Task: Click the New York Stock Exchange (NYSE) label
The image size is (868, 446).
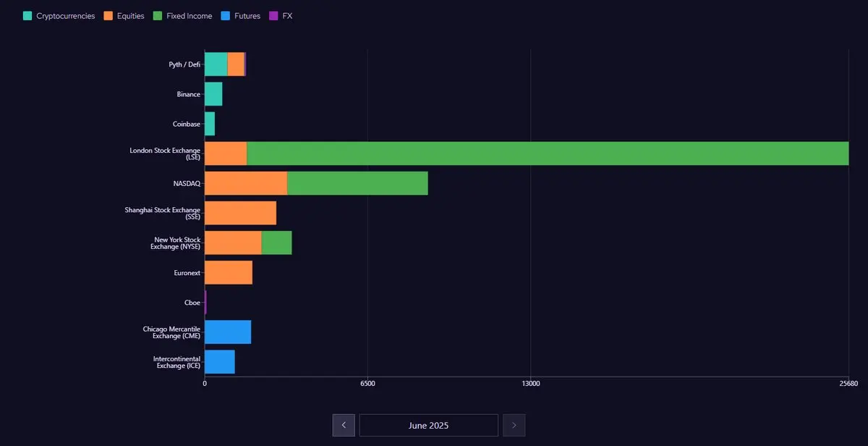Action: pos(176,243)
